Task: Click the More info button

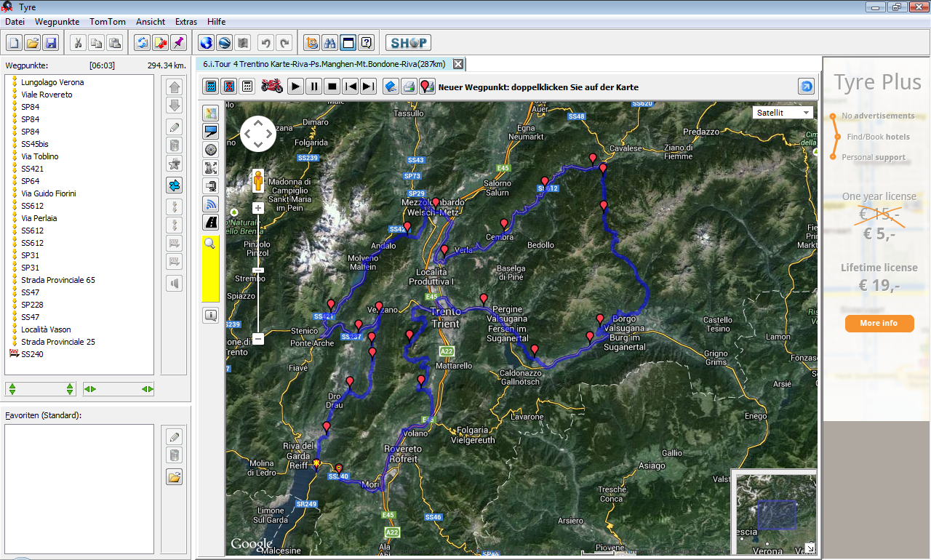Action: pos(879,323)
